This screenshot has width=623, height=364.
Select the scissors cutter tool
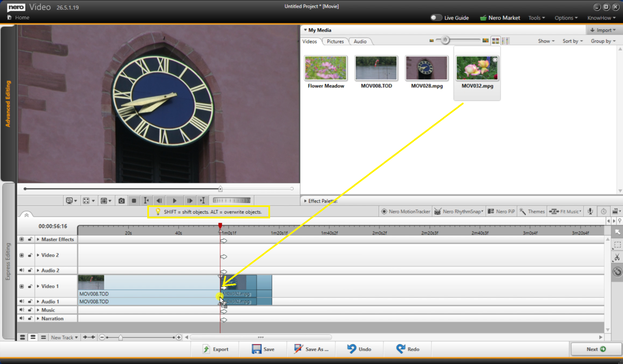click(x=617, y=258)
